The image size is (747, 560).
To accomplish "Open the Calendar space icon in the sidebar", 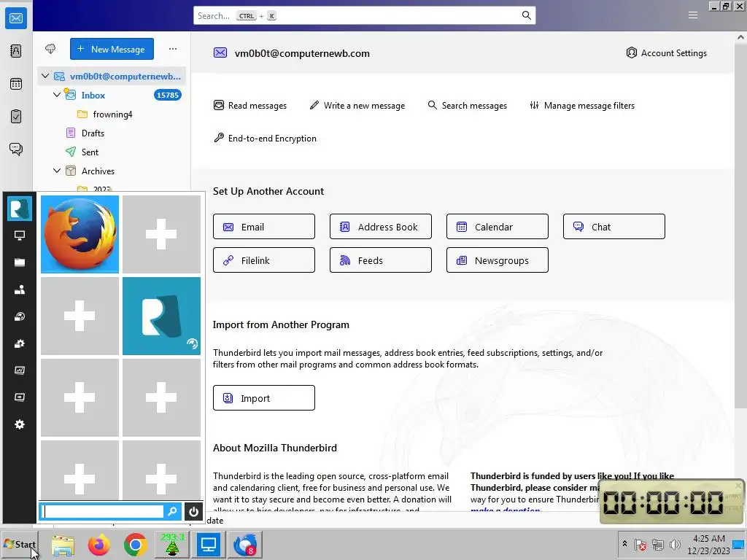I will 16,84.
